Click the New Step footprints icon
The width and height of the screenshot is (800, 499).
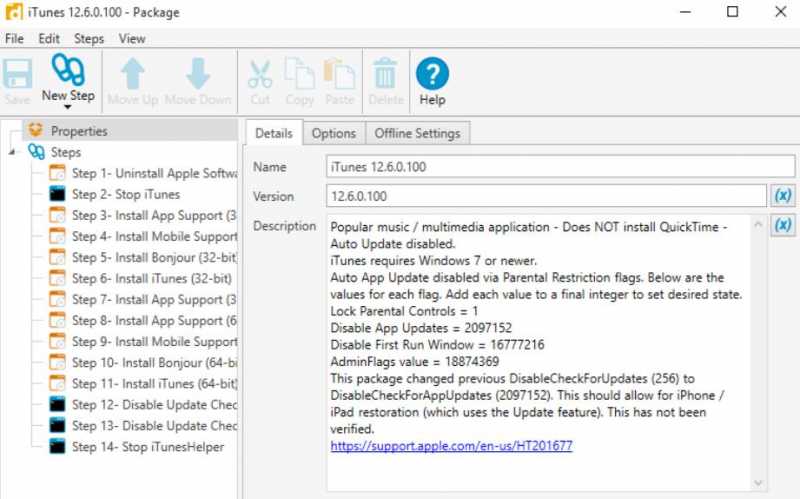point(68,69)
